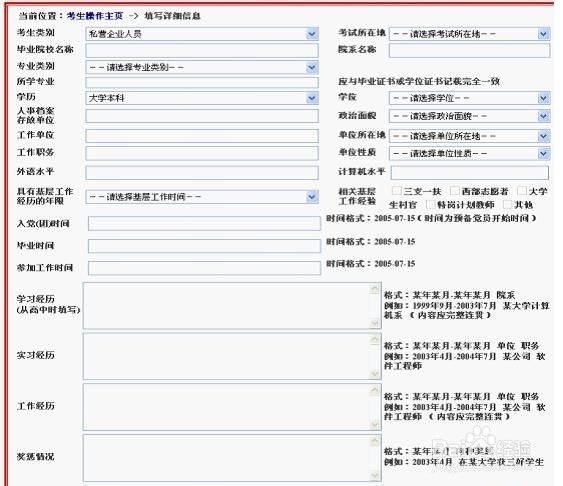
Task: Click scroll-up arrow in 奖惩情况 text area
Action: [x=375, y=441]
